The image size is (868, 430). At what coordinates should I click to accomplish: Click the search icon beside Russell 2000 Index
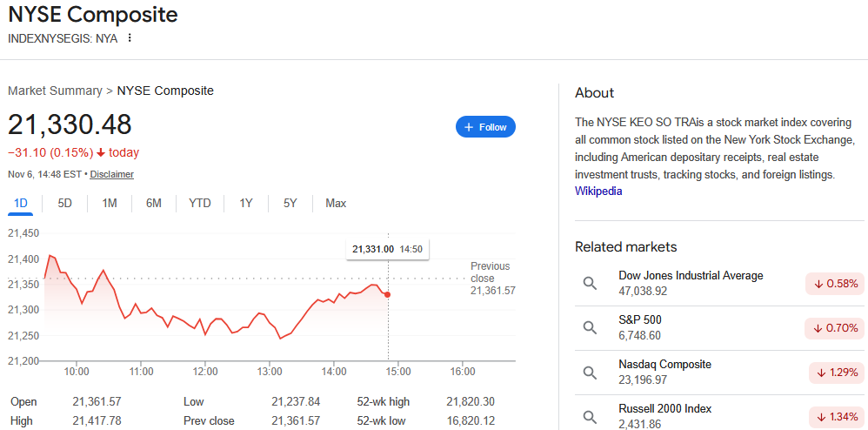pyautogui.click(x=590, y=416)
